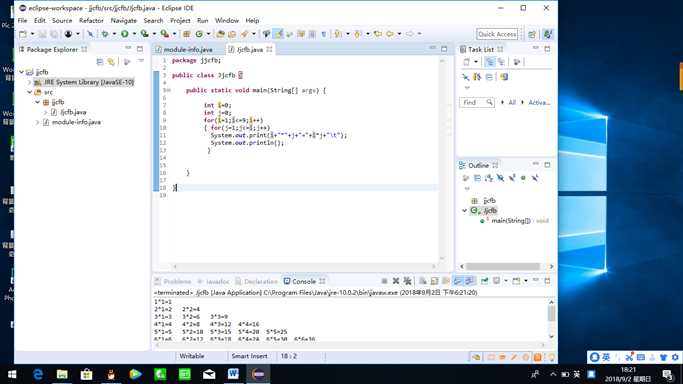Remove all terminated launches in Console
The image size is (683, 384).
(x=407, y=281)
